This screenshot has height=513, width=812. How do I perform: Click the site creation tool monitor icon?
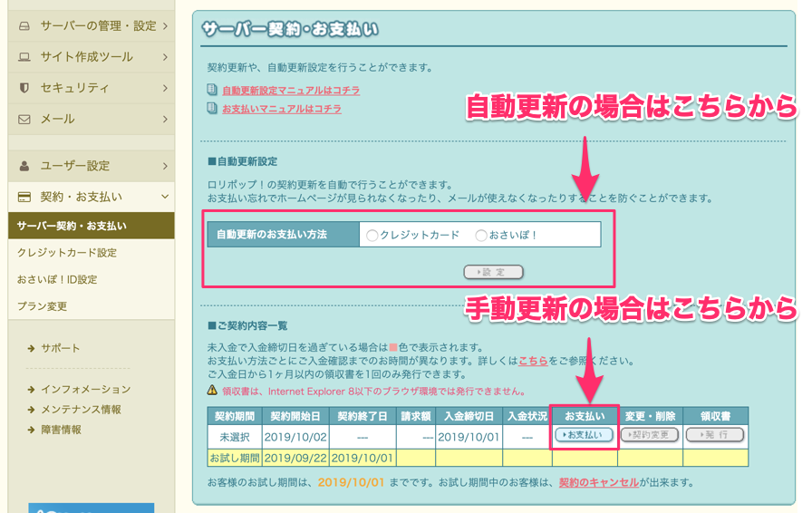click(24, 57)
